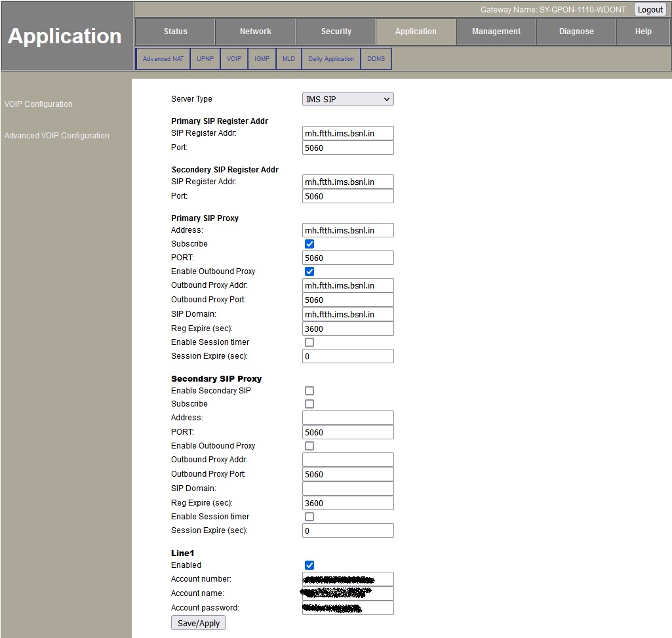Viewport: 672px width, 638px height.
Task: Focus Primary SIP Register Addr field
Action: (x=347, y=133)
